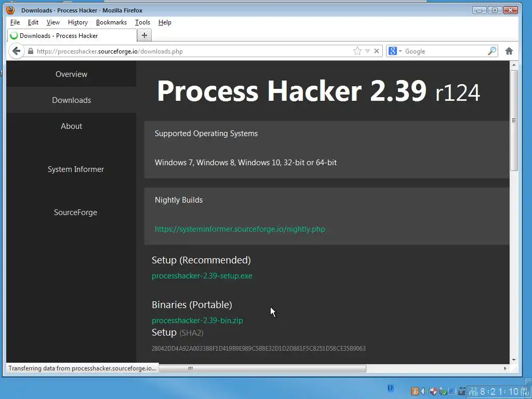532x399 pixels.
Task: Open a new tab with plus button
Action: tap(144, 35)
